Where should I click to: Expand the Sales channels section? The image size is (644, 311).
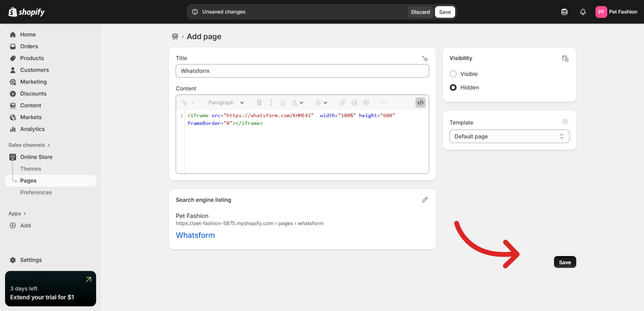click(x=29, y=145)
